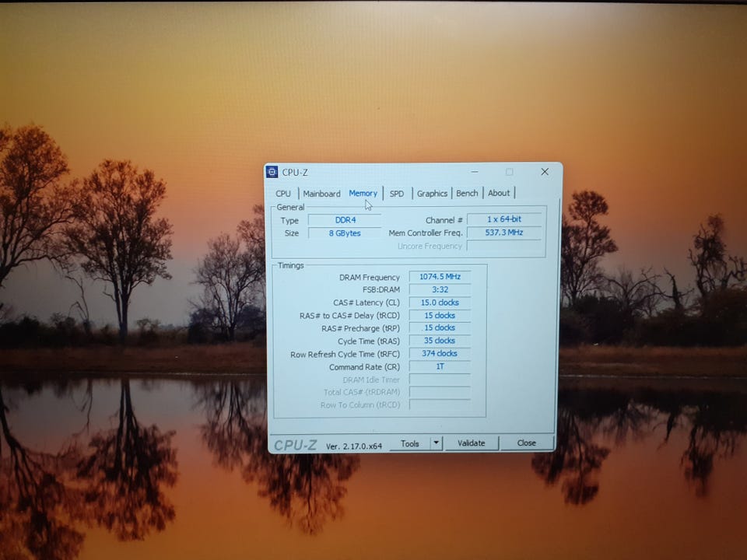747x560 pixels.
Task: Minimize the CPU-Z window
Action: pos(475,171)
